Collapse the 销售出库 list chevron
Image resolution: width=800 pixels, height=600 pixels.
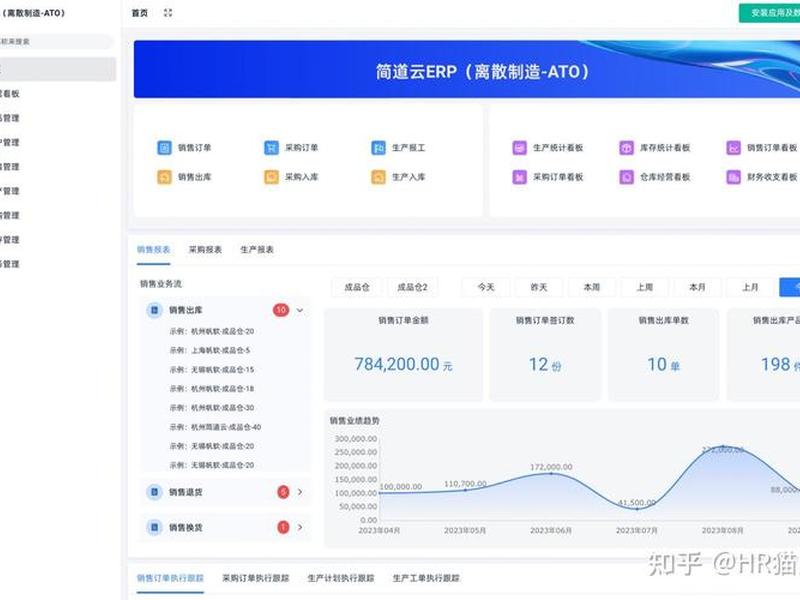(x=300, y=310)
